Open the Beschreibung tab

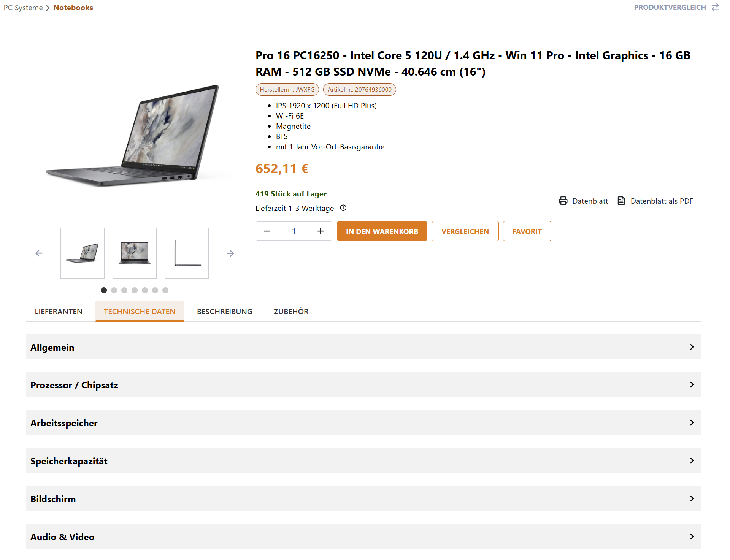(225, 312)
